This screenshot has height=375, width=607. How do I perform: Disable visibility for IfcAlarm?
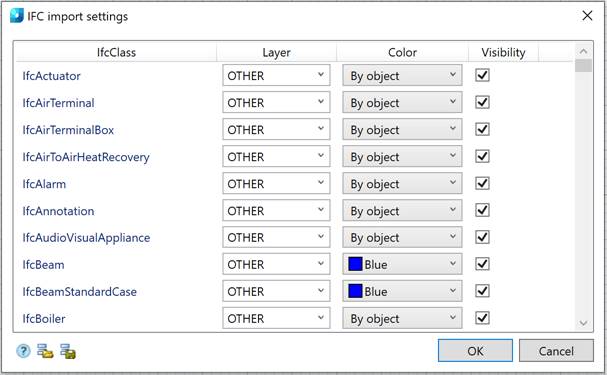(x=482, y=183)
